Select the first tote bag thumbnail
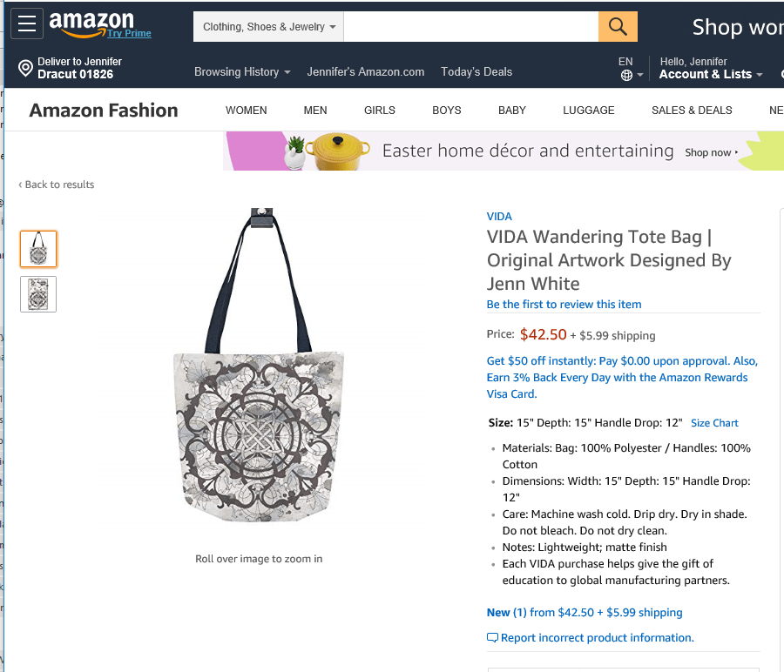784x672 pixels. point(38,249)
